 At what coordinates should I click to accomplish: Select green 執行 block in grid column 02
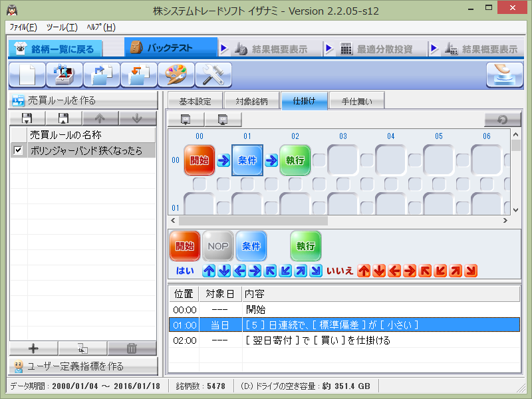pos(295,160)
